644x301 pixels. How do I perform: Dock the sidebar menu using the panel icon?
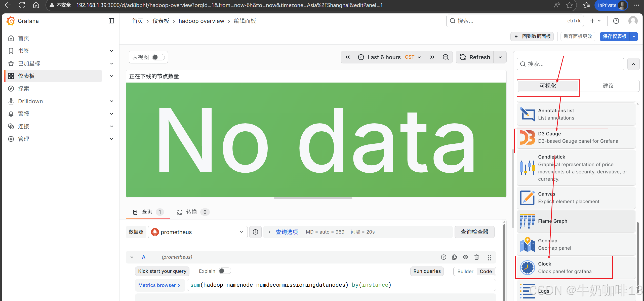tap(111, 21)
